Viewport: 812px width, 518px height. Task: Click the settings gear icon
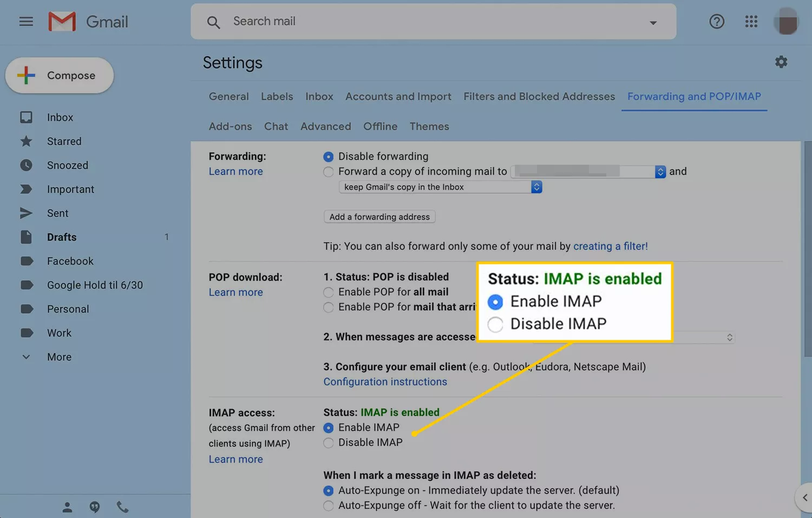[781, 62]
